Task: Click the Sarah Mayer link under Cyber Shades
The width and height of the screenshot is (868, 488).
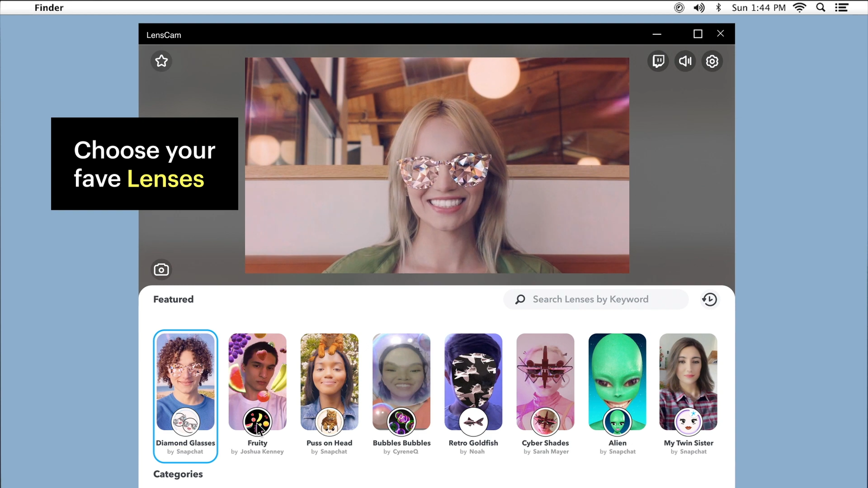Action: point(551,451)
